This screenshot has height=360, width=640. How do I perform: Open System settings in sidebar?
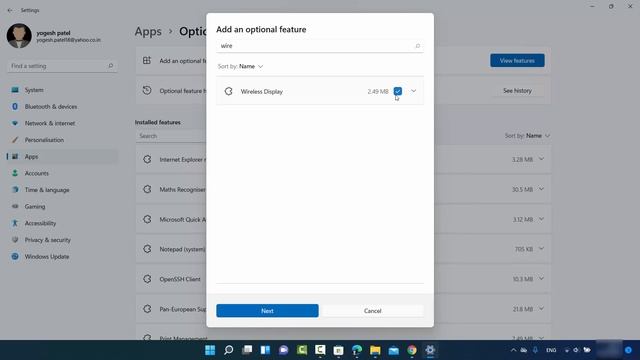click(62, 90)
